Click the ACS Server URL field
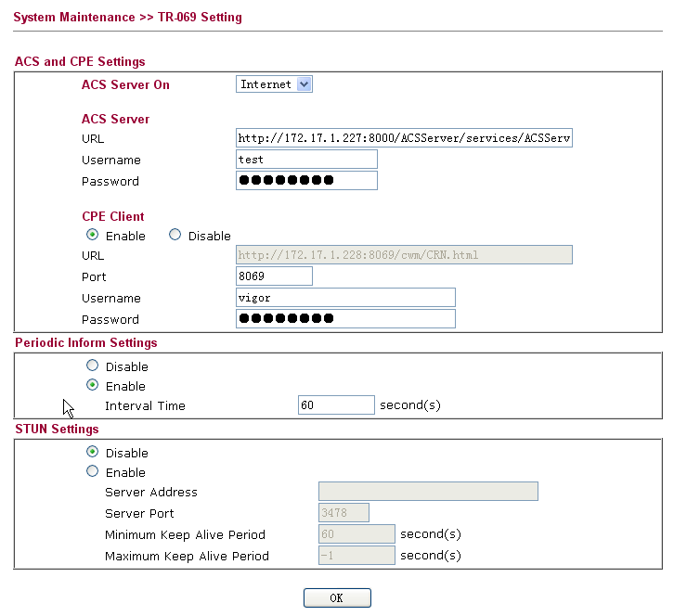674x616 pixels. pyautogui.click(x=404, y=137)
